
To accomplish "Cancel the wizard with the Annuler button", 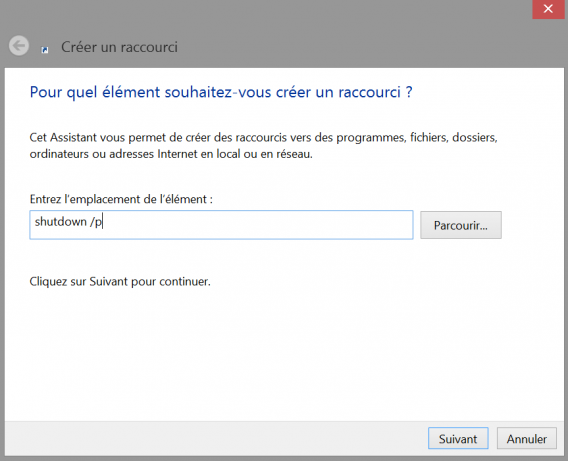I will [x=526, y=438].
